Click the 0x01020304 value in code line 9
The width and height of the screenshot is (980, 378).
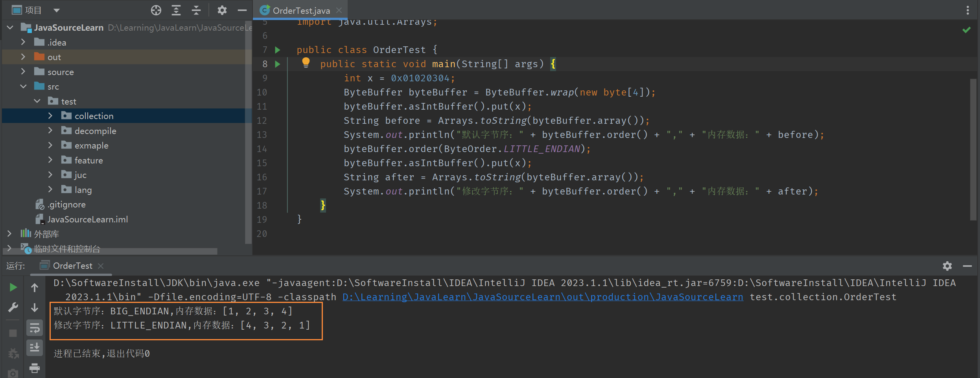tap(420, 78)
